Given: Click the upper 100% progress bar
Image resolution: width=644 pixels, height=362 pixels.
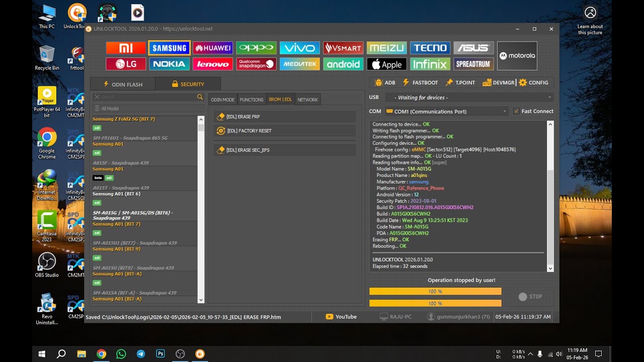Looking at the screenshot, I should [x=435, y=292].
